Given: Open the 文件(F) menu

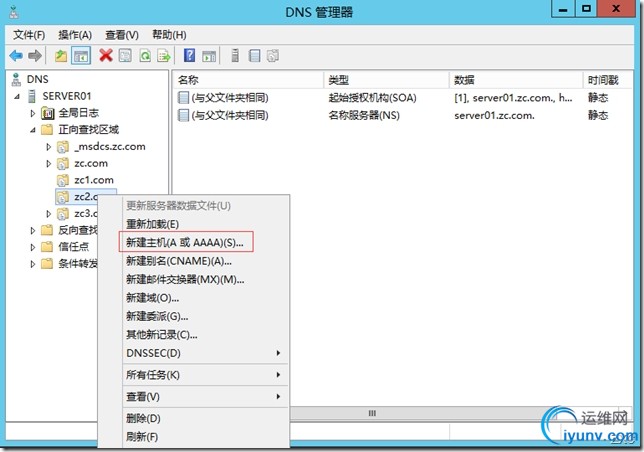Looking at the screenshot, I should [x=29, y=35].
